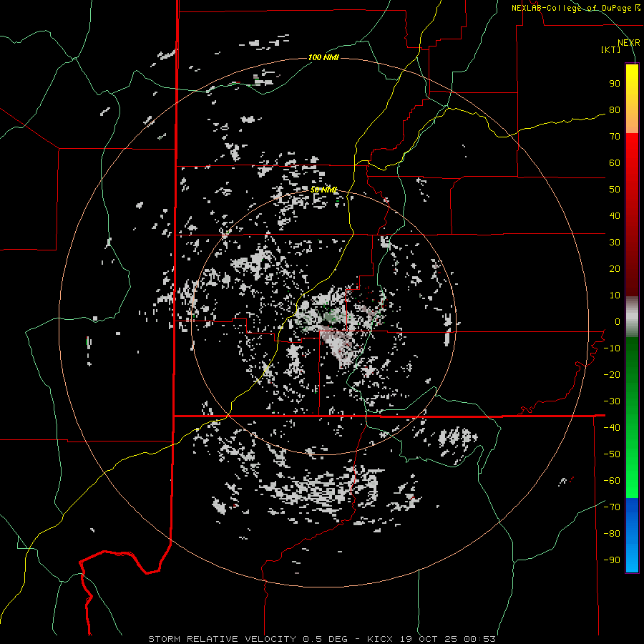Select the -10 scale label
This screenshot has height=644, width=644.
[x=612, y=348]
